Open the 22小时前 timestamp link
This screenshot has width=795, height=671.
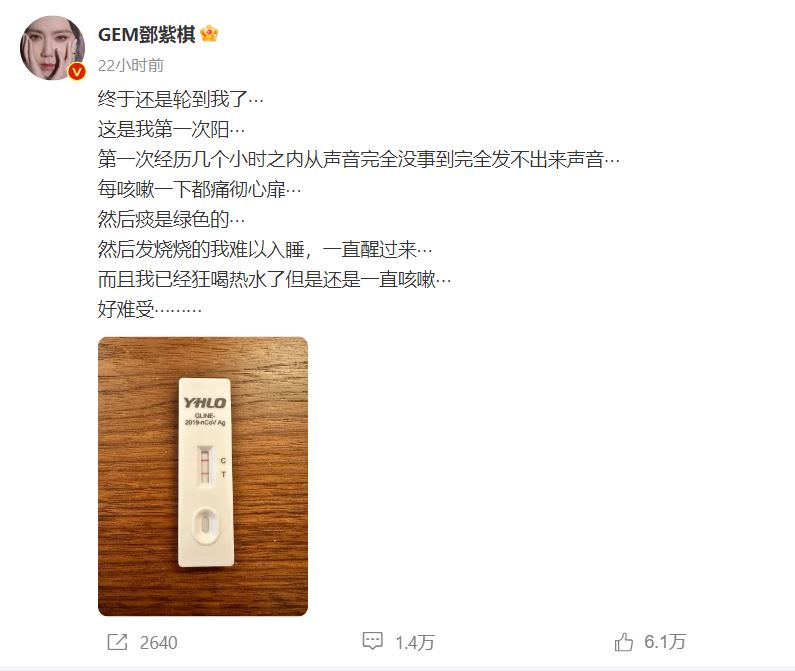131,65
